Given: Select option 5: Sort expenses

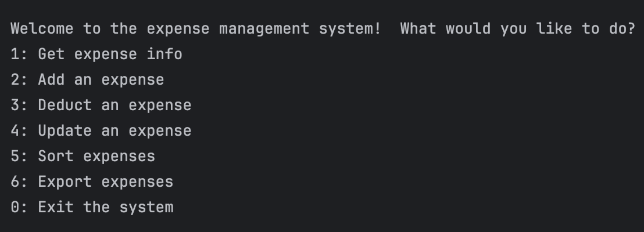Looking at the screenshot, I should click(x=83, y=156).
